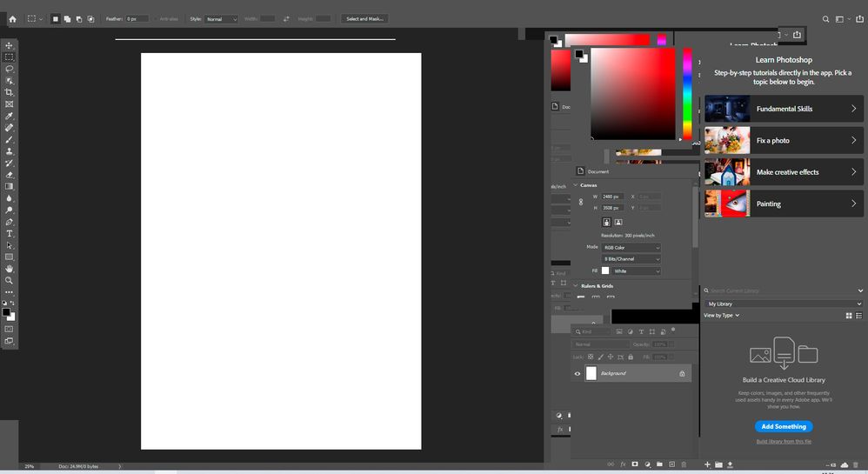This screenshot has width=868, height=474.
Task: Open the Fundamental Skills tutorial topic
Action: [784, 109]
